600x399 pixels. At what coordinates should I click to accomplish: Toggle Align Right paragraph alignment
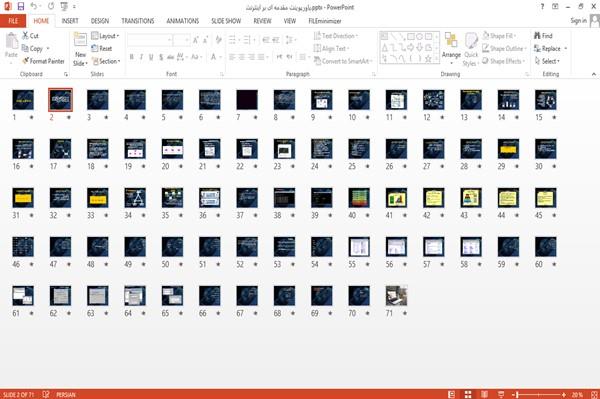pyautogui.click(x=251, y=57)
